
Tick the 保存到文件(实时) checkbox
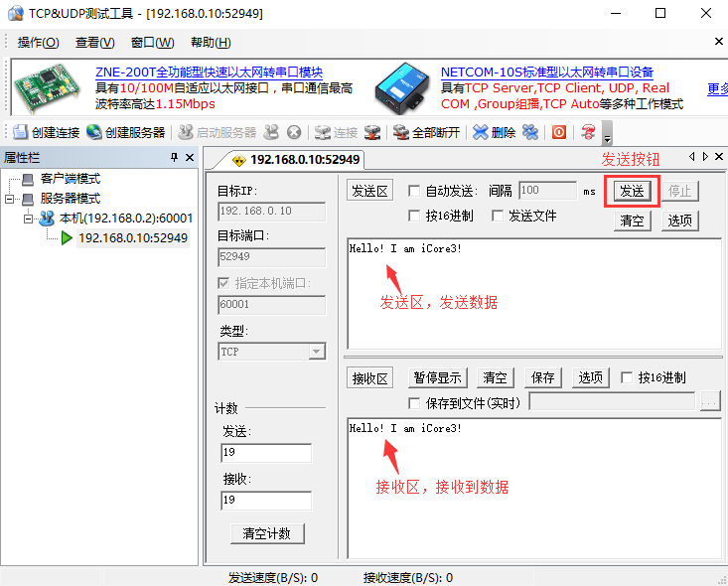coord(415,402)
